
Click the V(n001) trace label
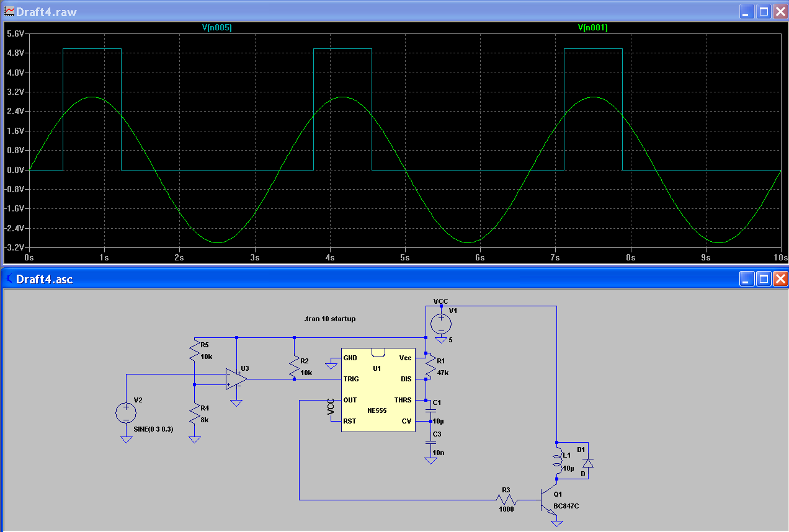pos(592,27)
